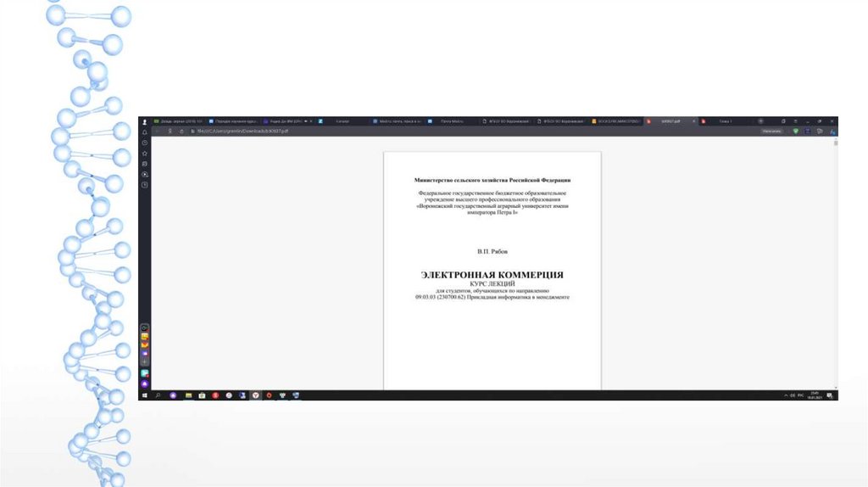
Task: Open Yandex Browser on the taskbar
Action: [256, 395]
